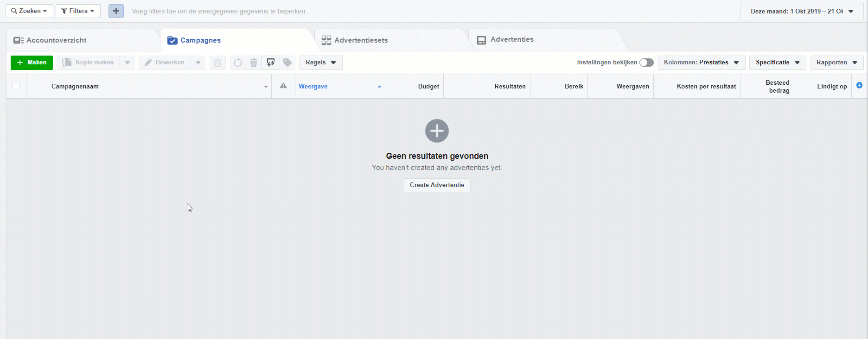Click the Create Advertentie button
868x339 pixels.
tap(437, 185)
